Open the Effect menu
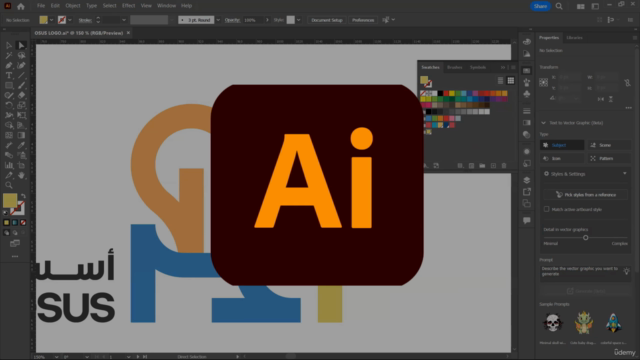Viewport: 640px width, 360px height. point(128,6)
